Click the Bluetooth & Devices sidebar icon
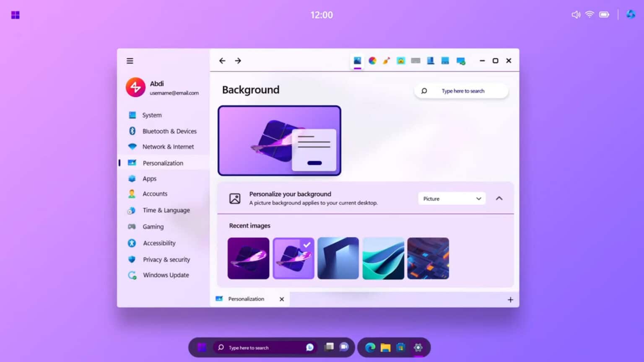 pyautogui.click(x=132, y=131)
